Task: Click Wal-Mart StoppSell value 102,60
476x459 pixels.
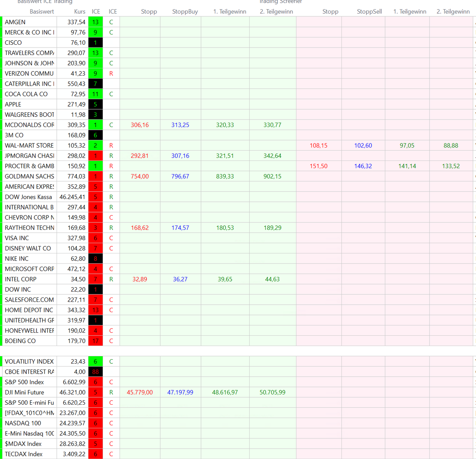Action: coord(363,145)
